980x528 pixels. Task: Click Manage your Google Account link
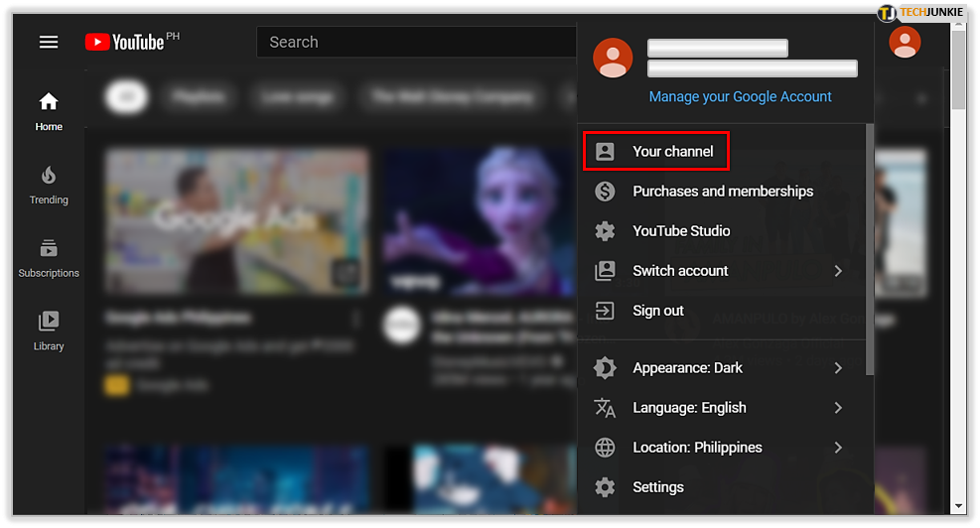tap(740, 97)
